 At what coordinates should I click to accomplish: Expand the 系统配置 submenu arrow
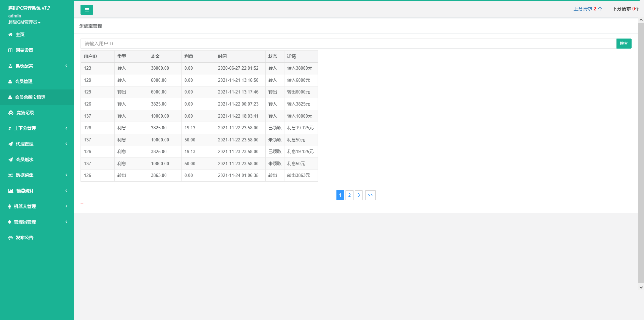[x=66, y=66]
